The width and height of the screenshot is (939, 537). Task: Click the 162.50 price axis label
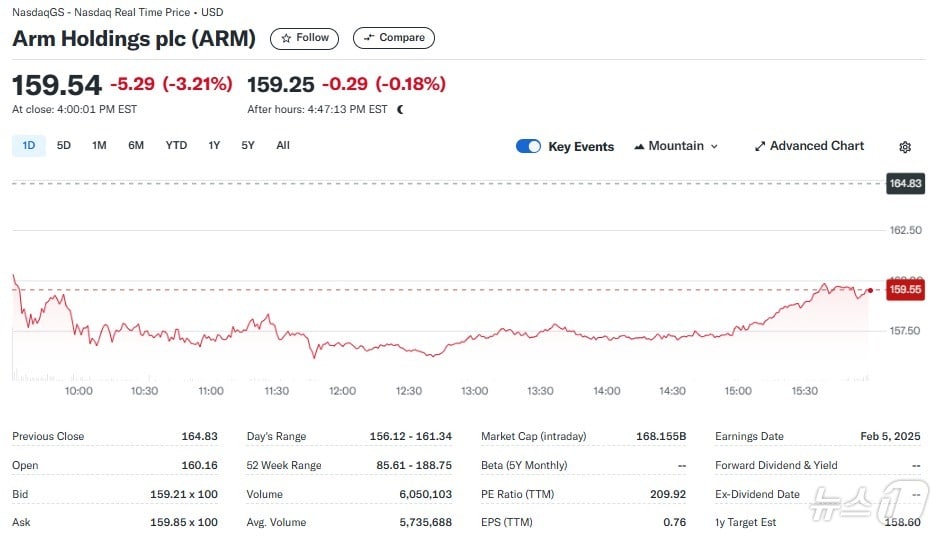[x=905, y=230]
